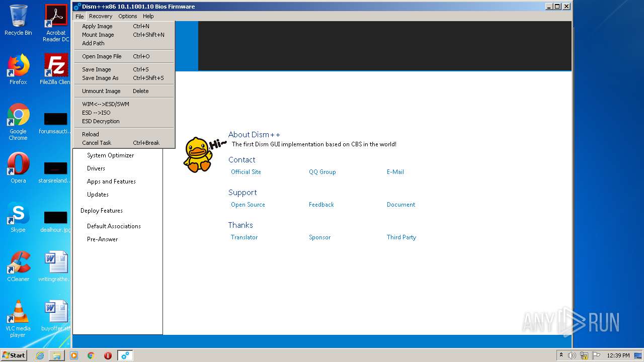Open the forumsaucti desktop file
644x362 pixels.
pyautogui.click(x=56, y=123)
